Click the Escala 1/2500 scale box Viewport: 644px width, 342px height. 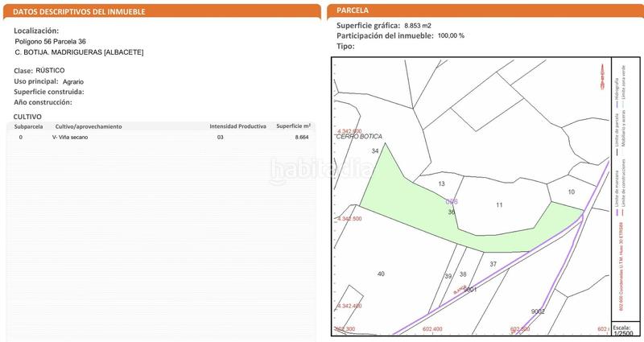[x=621, y=331]
